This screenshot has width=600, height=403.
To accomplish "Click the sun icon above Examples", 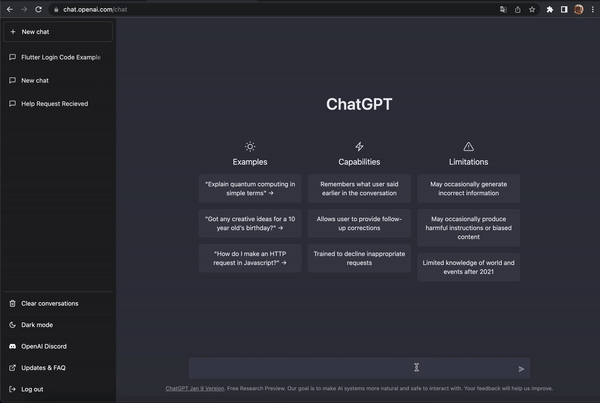I will 250,146.
